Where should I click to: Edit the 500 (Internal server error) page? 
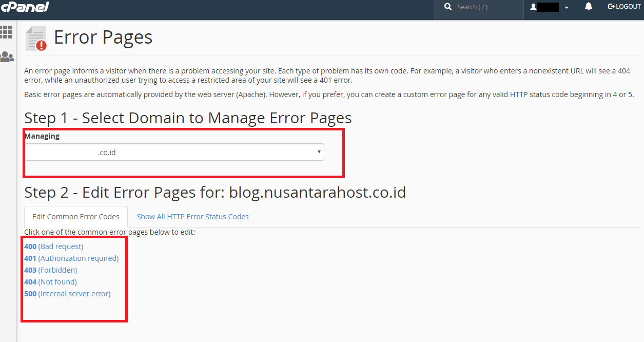(67, 294)
